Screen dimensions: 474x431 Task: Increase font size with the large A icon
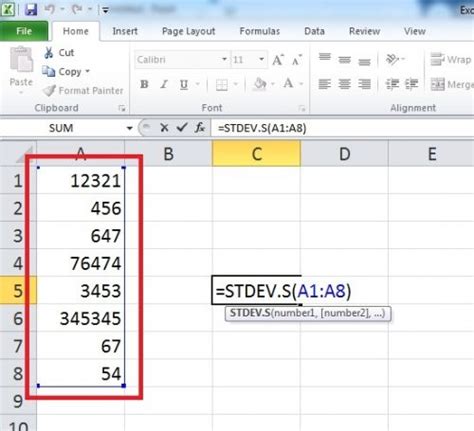click(x=278, y=60)
